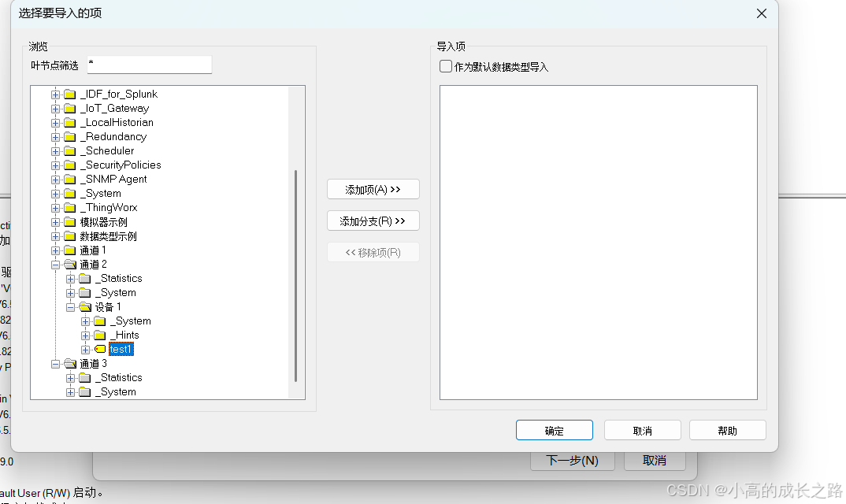Select the test1 tree item
The width and height of the screenshot is (846, 504).
point(121,349)
